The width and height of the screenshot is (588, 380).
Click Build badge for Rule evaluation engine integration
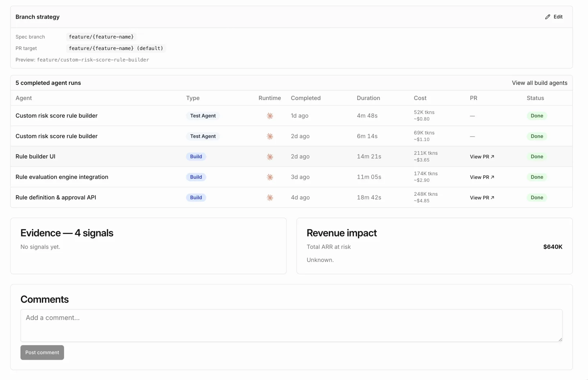tap(196, 177)
